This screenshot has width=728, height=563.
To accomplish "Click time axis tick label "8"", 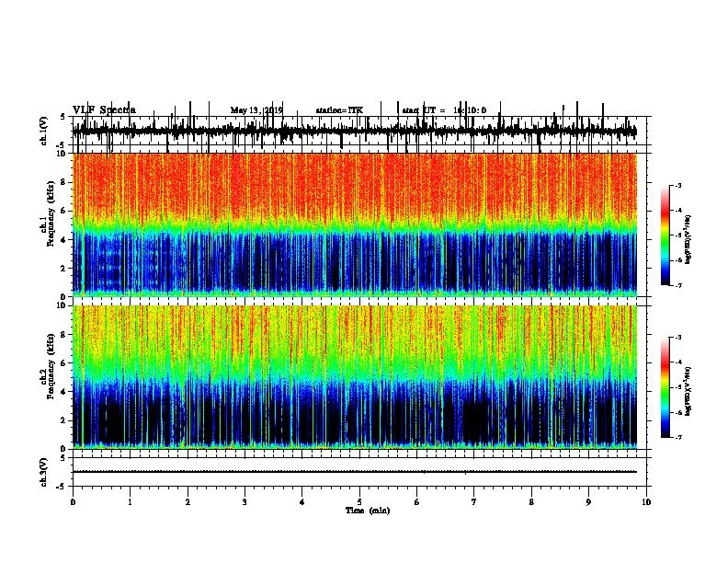I will 531,502.
